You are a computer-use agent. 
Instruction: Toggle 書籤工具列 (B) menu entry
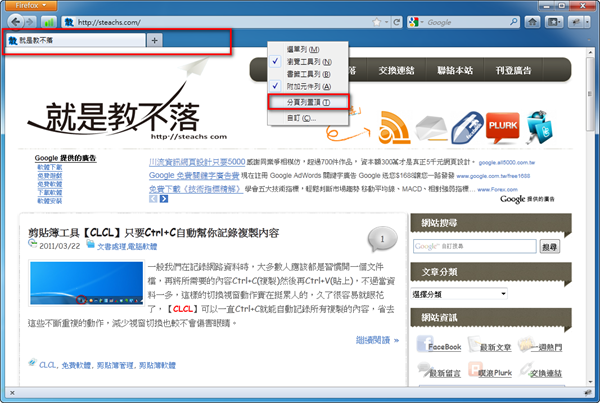pos(308,74)
